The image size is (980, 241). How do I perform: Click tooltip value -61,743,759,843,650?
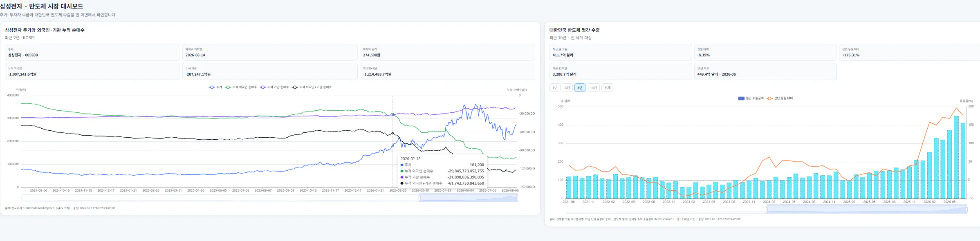coord(466,183)
